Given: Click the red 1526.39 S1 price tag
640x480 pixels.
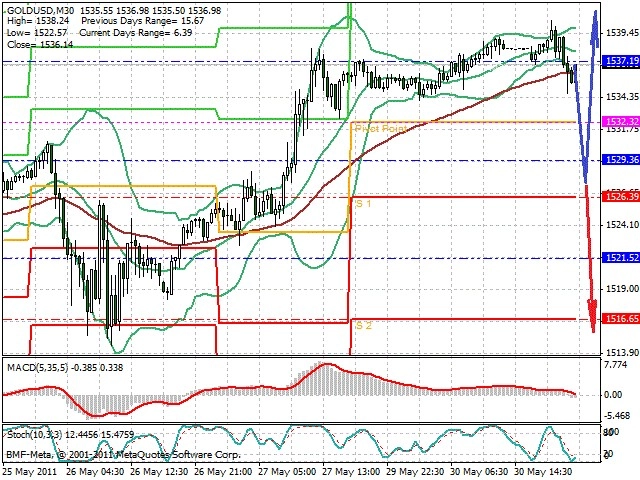Looking at the screenshot, I should coord(621,197).
